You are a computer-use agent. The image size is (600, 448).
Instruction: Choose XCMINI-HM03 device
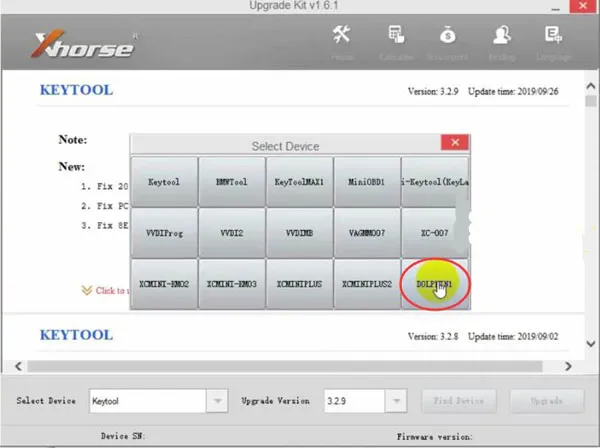(x=232, y=284)
